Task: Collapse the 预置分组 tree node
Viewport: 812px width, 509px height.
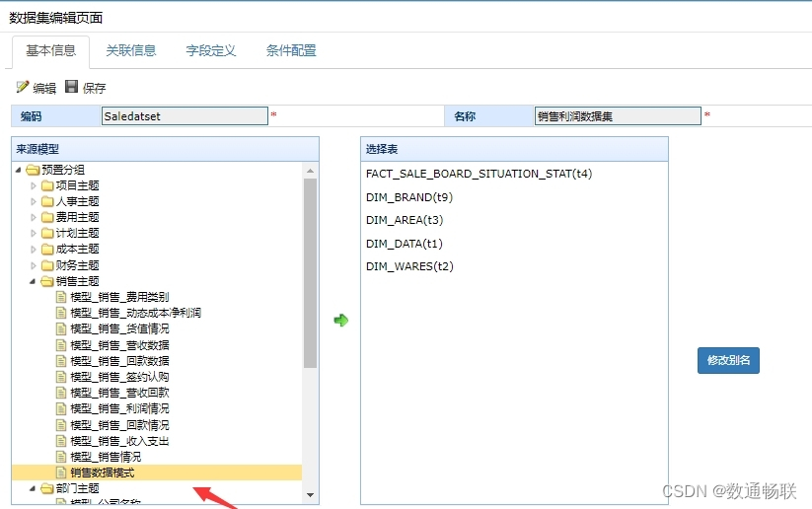Action: coord(18,170)
